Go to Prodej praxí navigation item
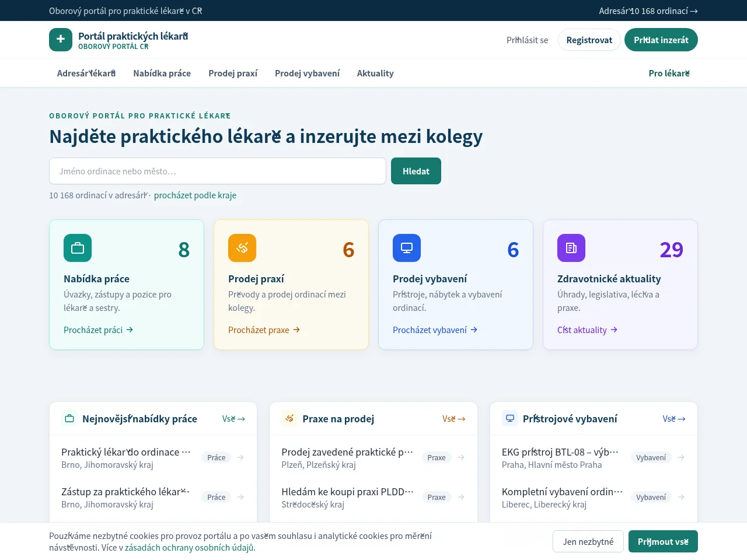Image resolution: width=747 pixels, height=560 pixels. [233, 73]
